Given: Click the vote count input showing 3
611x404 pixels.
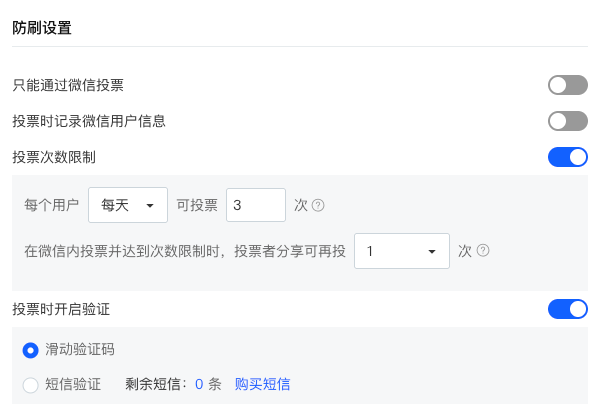Looking at the screenshot, I should 255,205.
